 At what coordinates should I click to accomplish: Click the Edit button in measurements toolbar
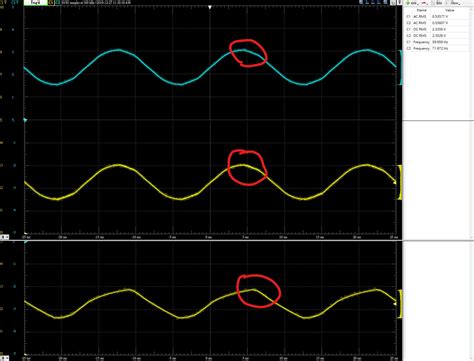[439, 3]
